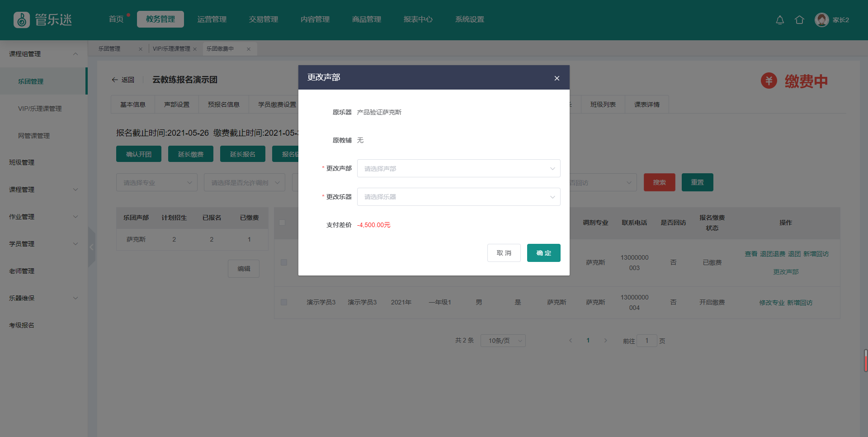
Task: Click the notification bell icon
Action: coord(780,20)
